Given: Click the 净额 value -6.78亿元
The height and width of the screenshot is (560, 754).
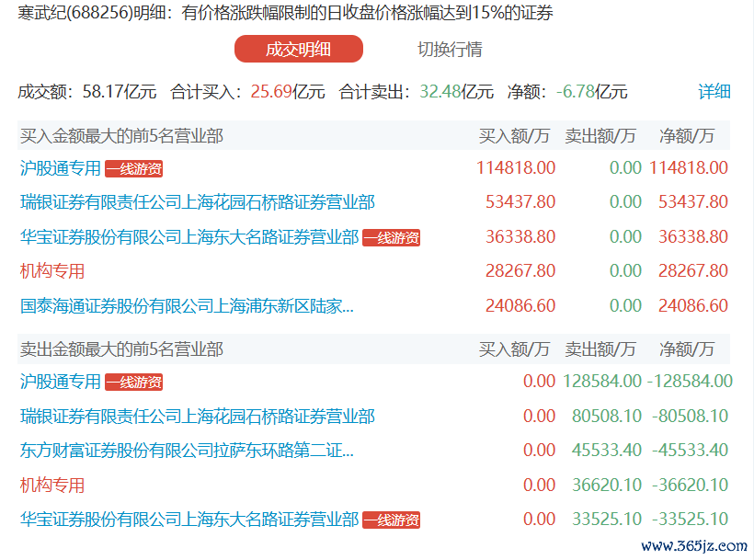Looking at the screenshot, I should 592,91.
